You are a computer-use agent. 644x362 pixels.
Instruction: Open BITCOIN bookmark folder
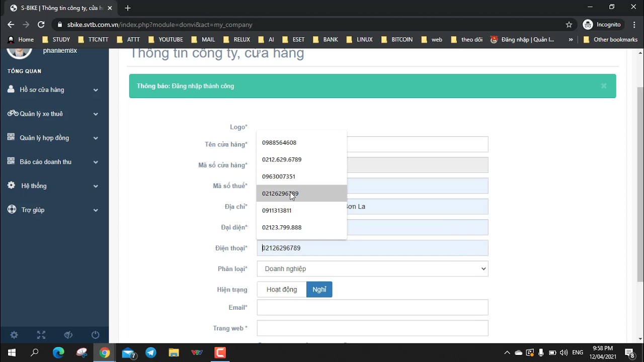click(x=396, y=39)
